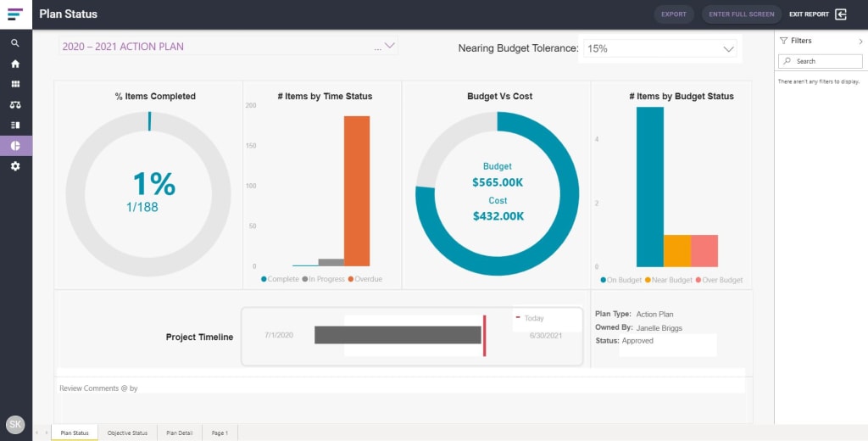Click the red Today timeline marker

pos(484,336)
